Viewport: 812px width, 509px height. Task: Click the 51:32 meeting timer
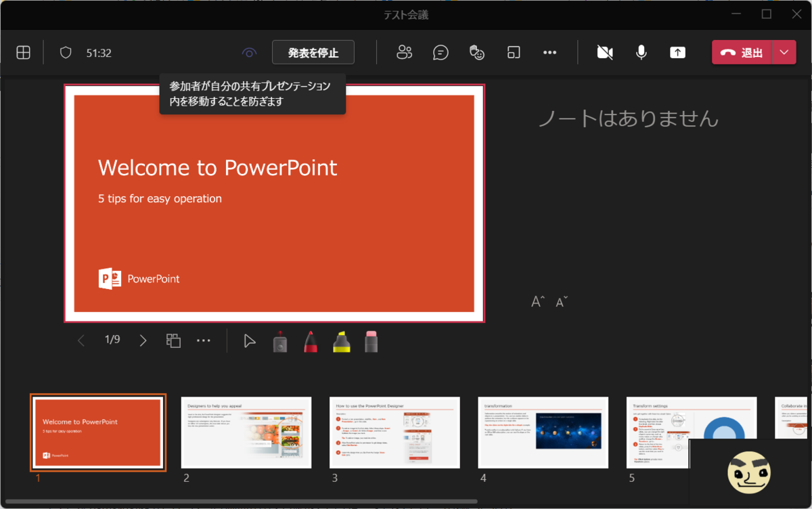99,53
